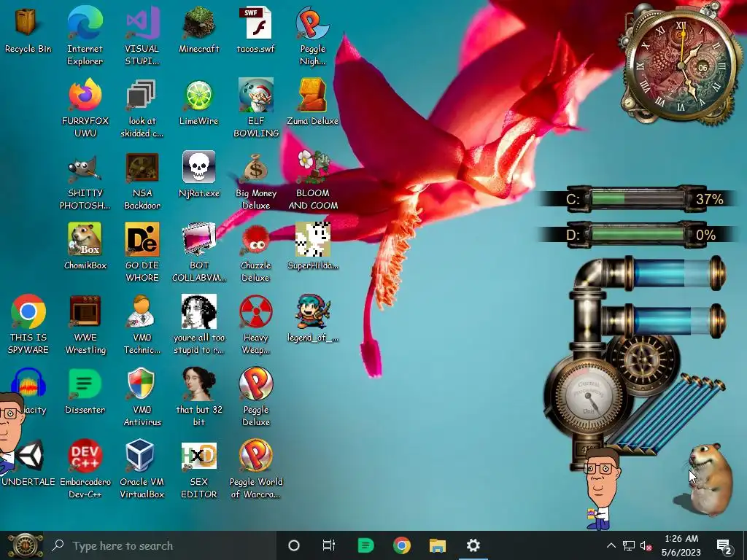Launch the Firefox icon labeled FURRYFOX UWU
747x560 pixels.
85,96
